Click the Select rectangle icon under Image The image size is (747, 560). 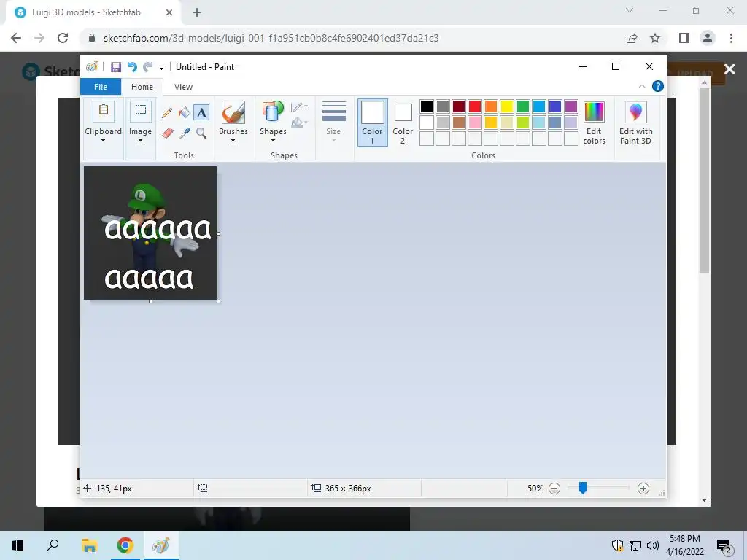pos(141,111)
